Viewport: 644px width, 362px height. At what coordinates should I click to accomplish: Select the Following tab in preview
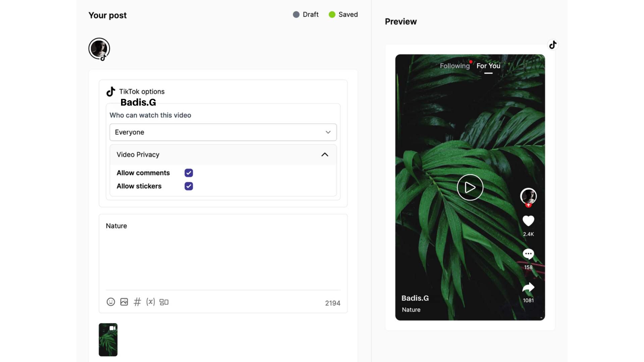point(455,65)
